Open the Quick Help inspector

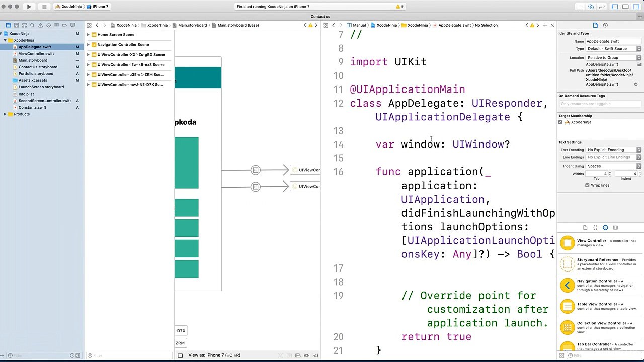coord(605,25)
